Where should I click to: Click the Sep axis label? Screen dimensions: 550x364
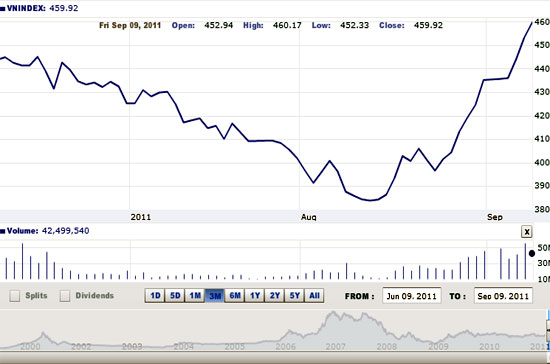click(495, 217)
